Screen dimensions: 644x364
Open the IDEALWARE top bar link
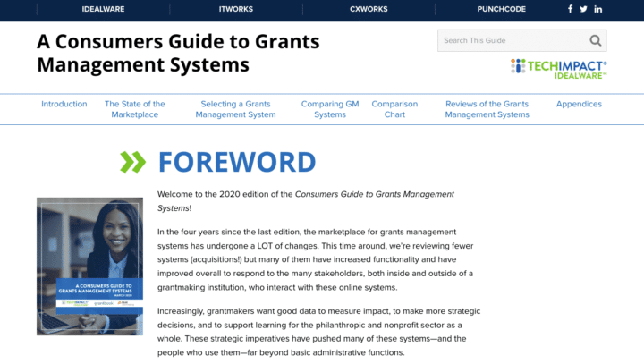103,9
